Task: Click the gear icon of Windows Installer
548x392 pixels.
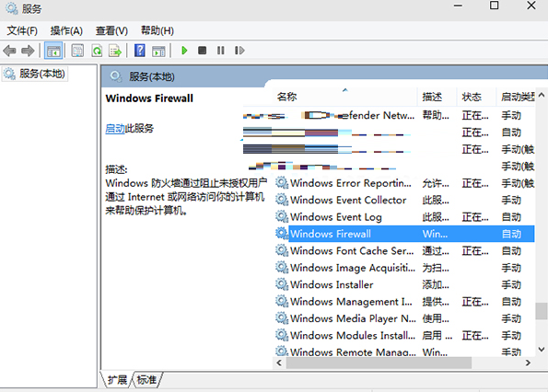Action: coord(282,284)
